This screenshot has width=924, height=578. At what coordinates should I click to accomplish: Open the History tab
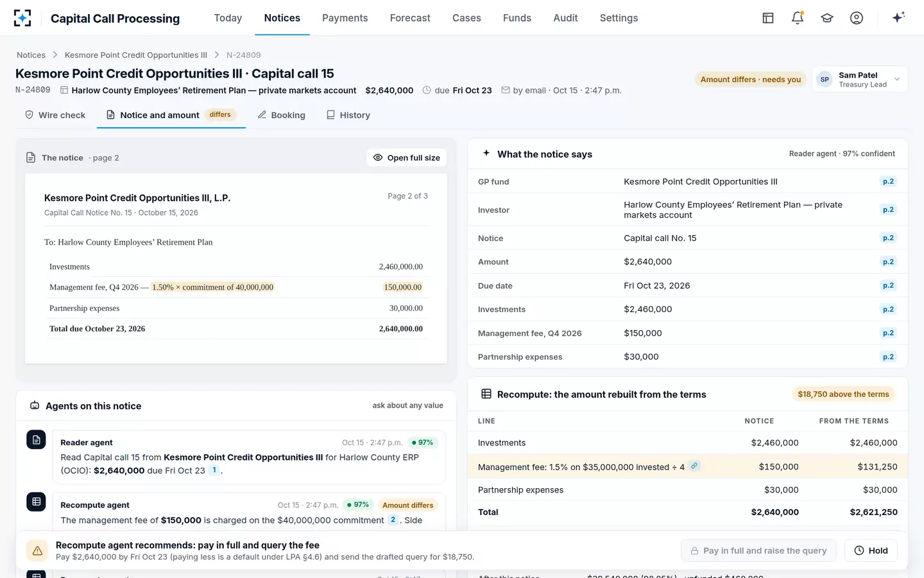pyautogui.click(x=348, y=115)
